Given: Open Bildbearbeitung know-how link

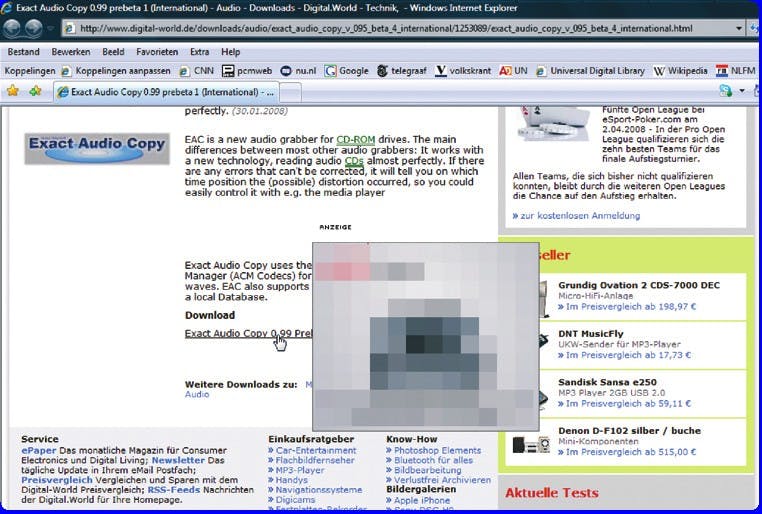Looking at the screenshot, I should click(x=428, y=470).
